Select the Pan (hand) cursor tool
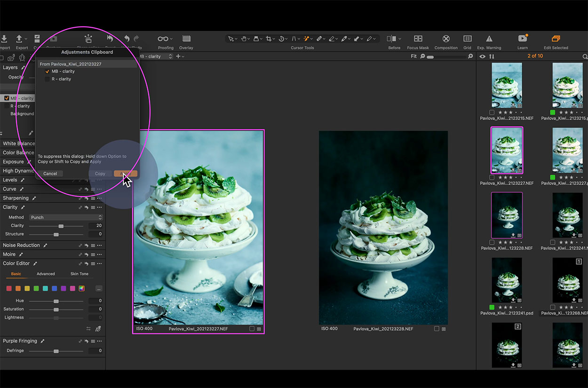The image size is (588, 388). point(244,39)
